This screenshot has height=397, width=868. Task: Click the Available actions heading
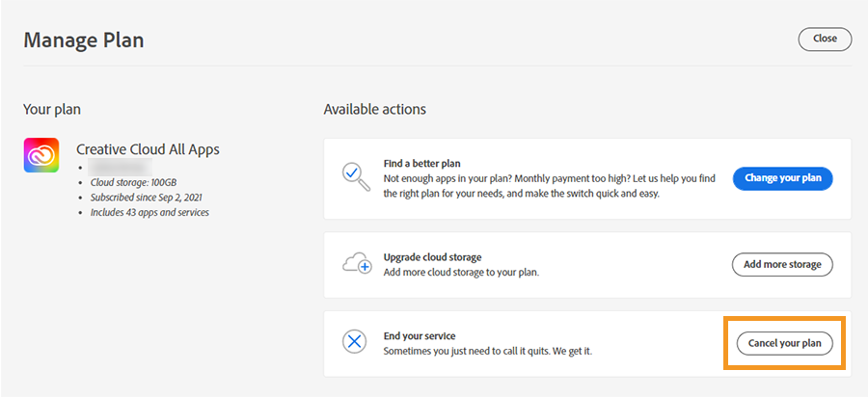[x=374, y=110]
